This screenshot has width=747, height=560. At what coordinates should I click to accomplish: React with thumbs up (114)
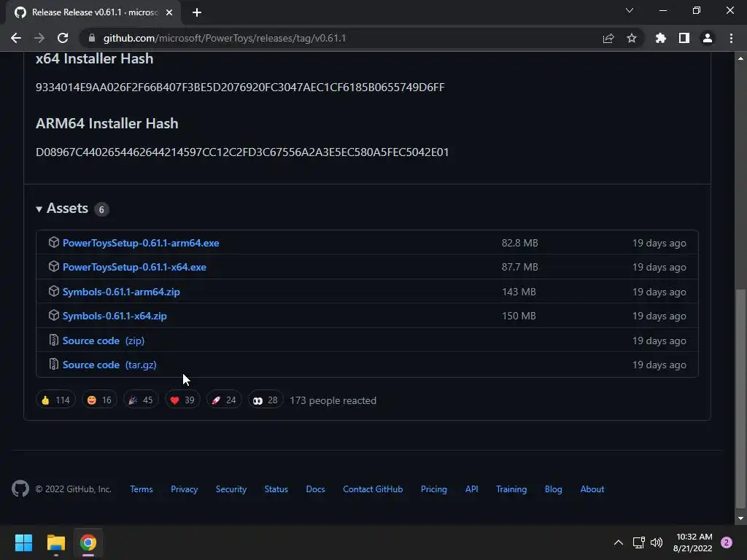tap(55, 400)
